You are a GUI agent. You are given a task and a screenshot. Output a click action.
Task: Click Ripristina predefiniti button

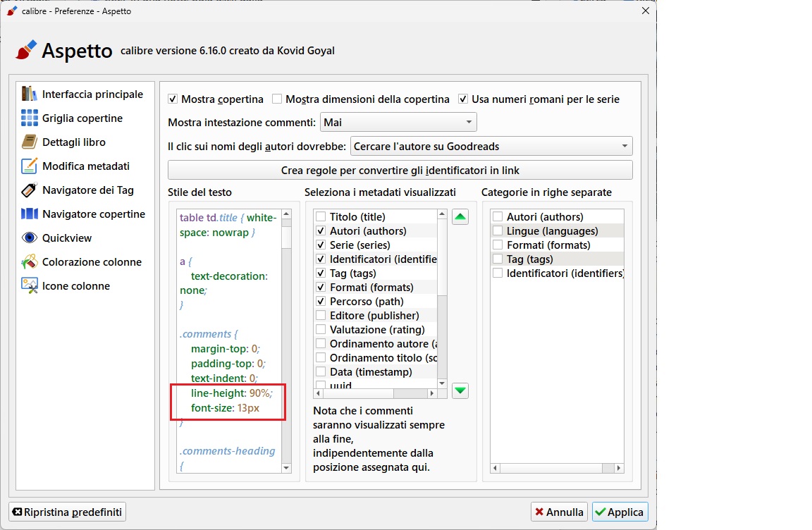(x=68, y=512)
